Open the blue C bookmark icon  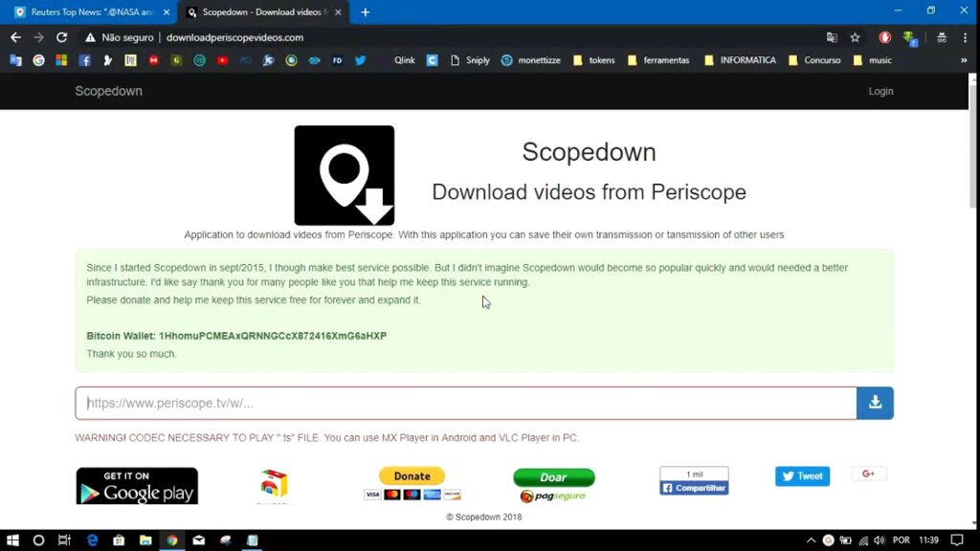pos(432,60)
